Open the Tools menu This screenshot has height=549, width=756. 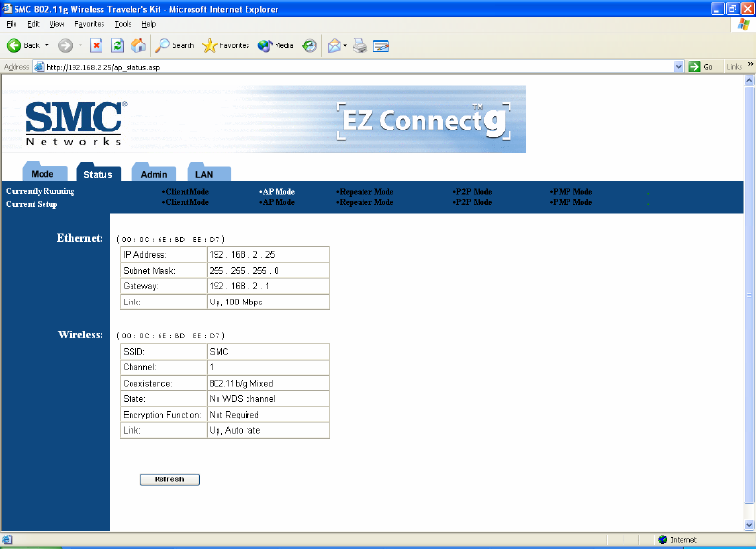123,24
